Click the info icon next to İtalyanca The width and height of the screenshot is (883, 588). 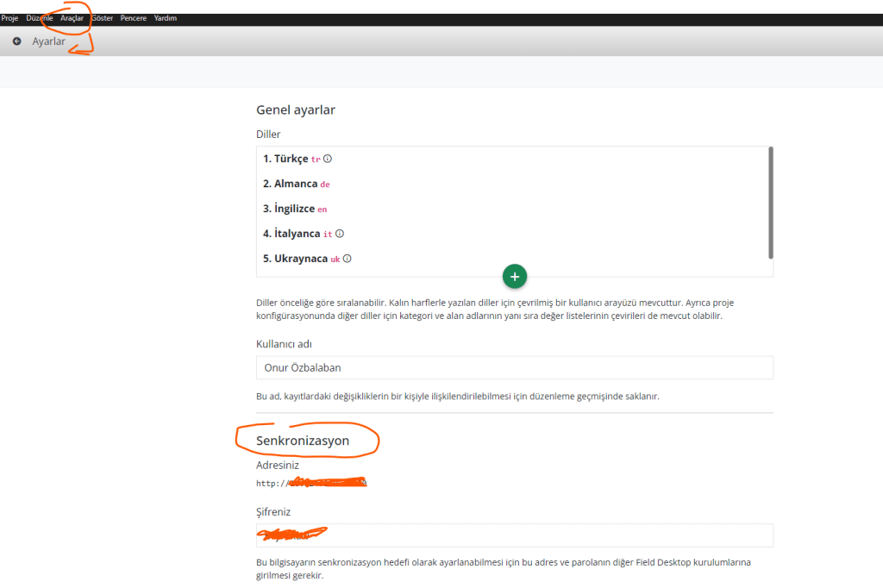(x=340, y=234)
